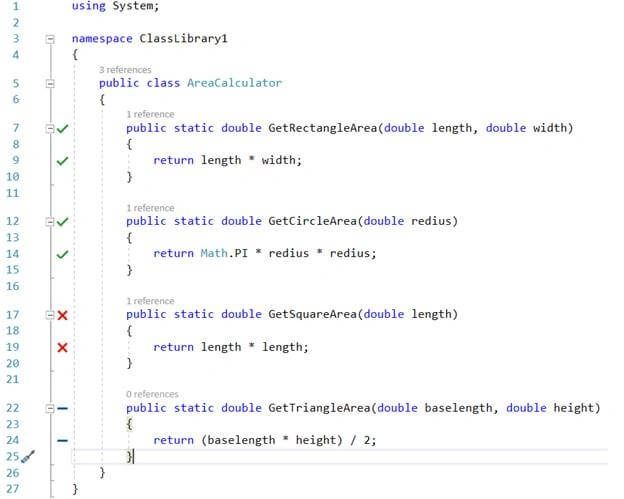This screenshot has height=499, width=624.
Task: Click the 'width' parameter in GetRectangleArea signature
Action: tap(550, 128)
